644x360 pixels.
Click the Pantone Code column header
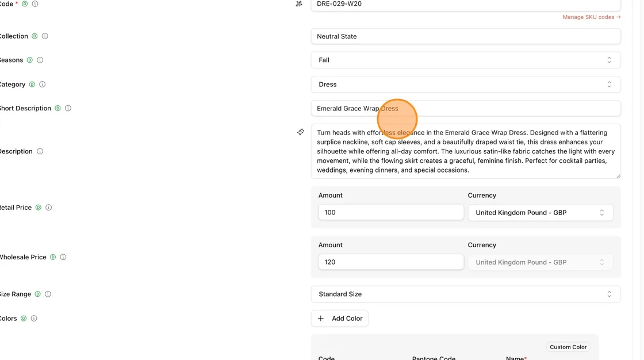click(434, 358)
